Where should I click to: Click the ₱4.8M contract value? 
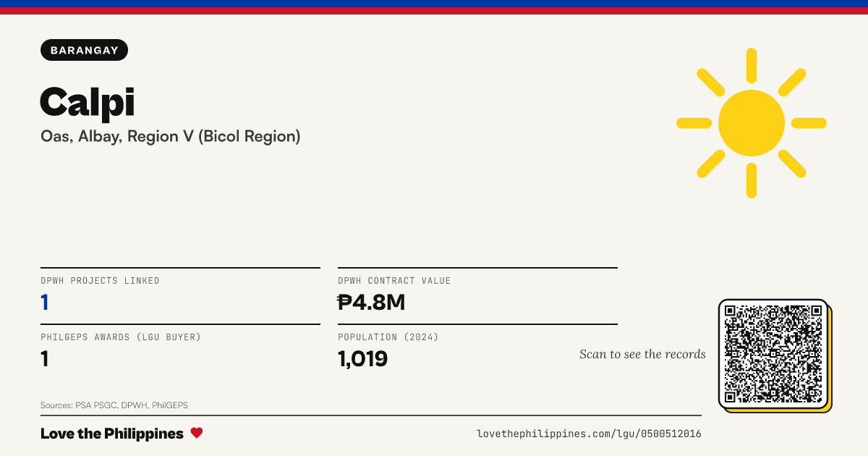click(371, 302)
